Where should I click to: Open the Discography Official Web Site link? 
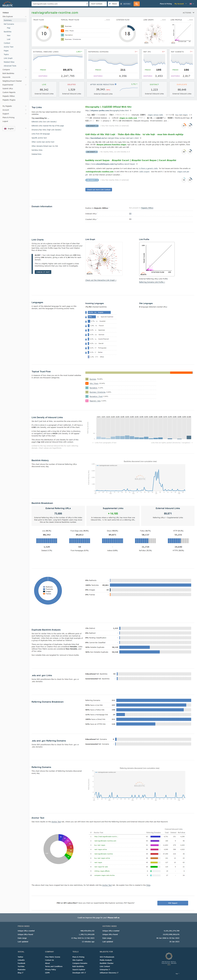point(108,107)
